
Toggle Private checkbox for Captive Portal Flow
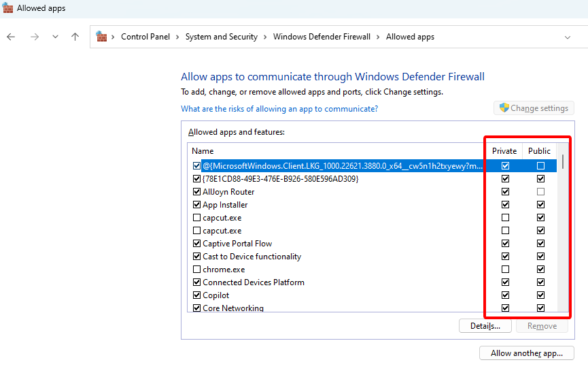[505, 244]
